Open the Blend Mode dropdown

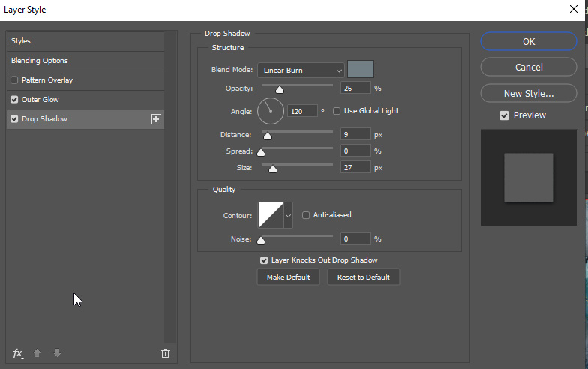click(301, 70)
